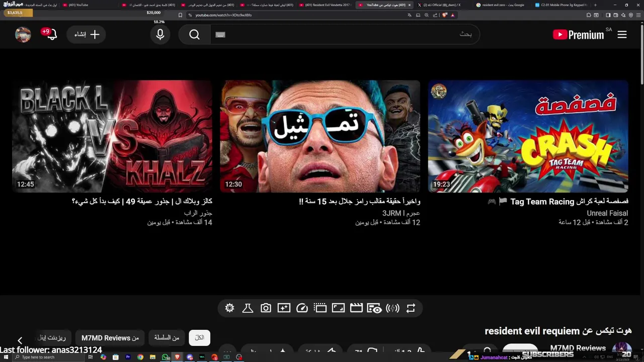The image size is (644, 362).
Task: Visit the عجرم | 3JRM channel name
Action: pos(401,213)
